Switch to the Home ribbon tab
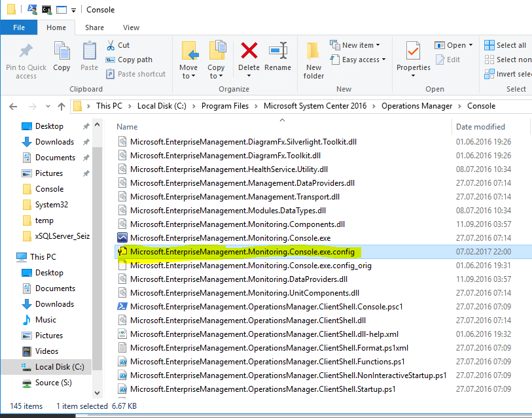This screenshot has width=532, height=418. pos(56,27)
